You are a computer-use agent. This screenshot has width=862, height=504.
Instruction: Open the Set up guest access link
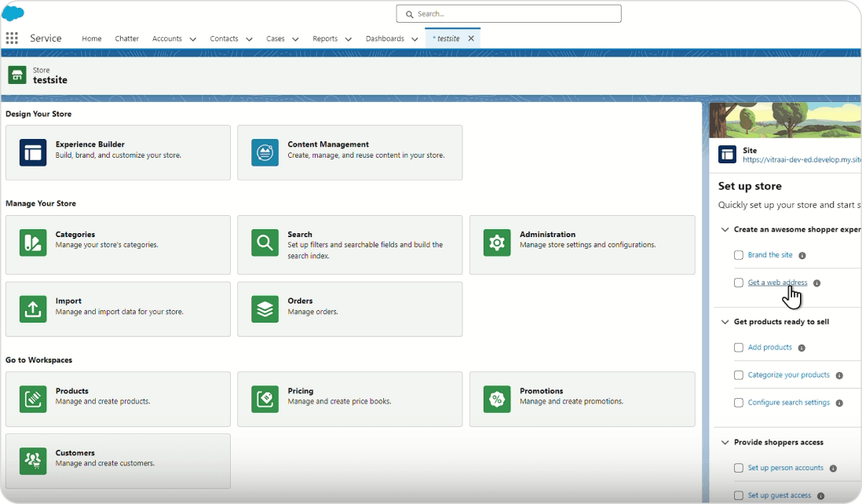point(780,495)
